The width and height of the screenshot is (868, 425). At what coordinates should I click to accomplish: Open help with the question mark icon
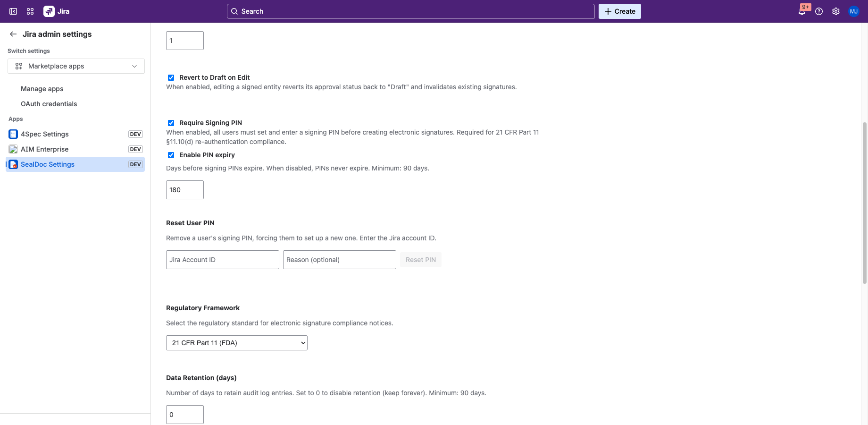[819, 11]
